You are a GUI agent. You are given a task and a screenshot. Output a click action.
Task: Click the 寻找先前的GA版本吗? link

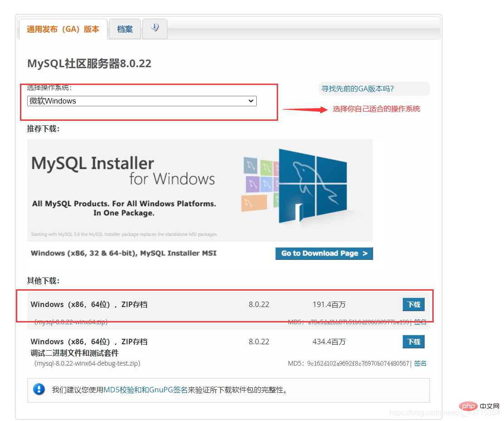pyautogui.click(x=357, y=89)
